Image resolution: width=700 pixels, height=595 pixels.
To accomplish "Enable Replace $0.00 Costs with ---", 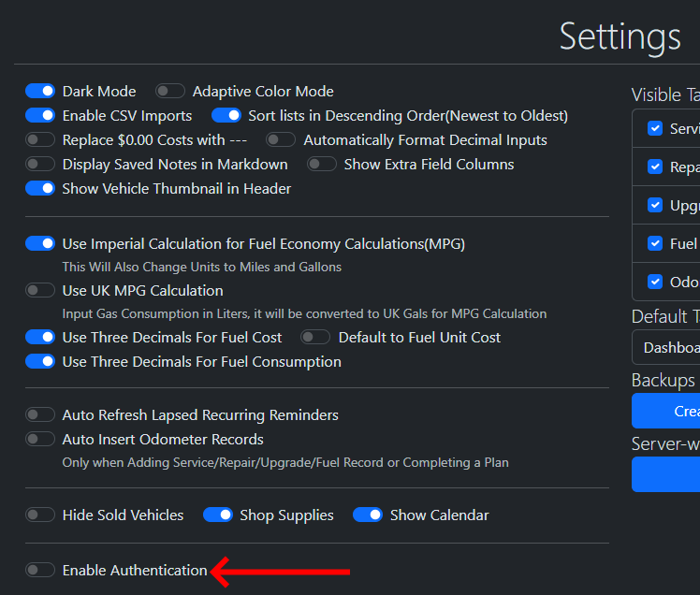I will (x=40, y=140).
